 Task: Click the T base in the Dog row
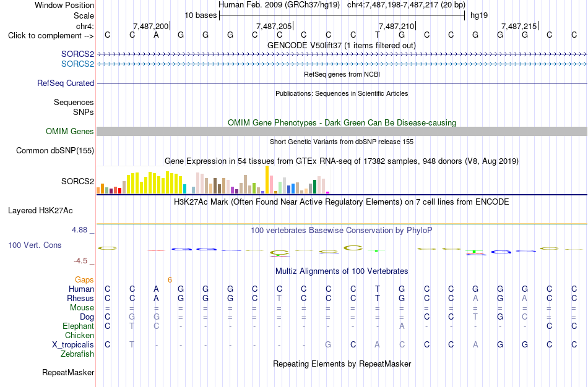click(475, 317)
